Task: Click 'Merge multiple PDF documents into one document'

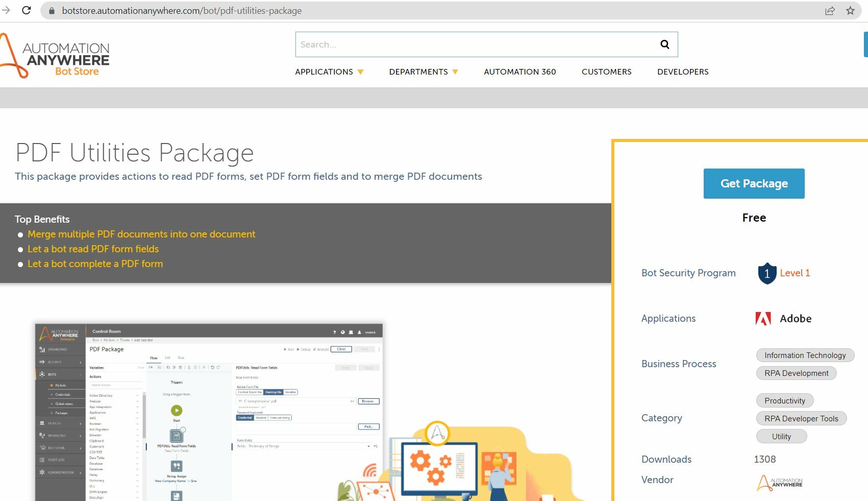Action: [x=141, y=234]
